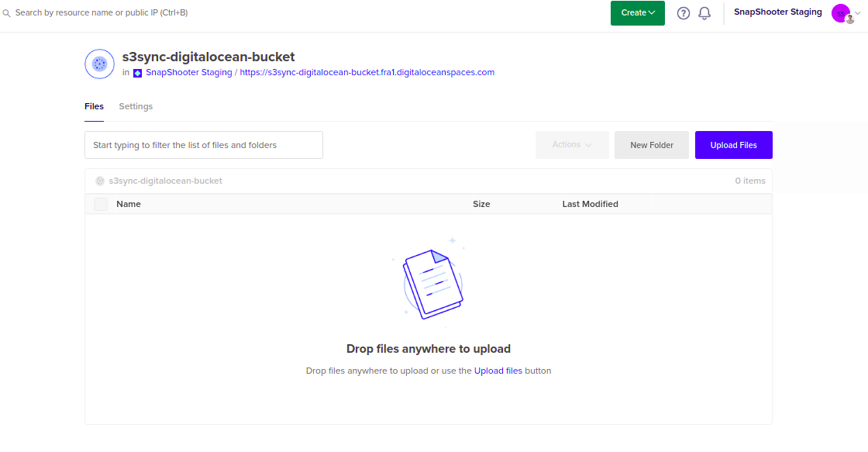Click the bucket icon in breadcrumb bar
The image size is (868, 452).
tap(100, 181)
